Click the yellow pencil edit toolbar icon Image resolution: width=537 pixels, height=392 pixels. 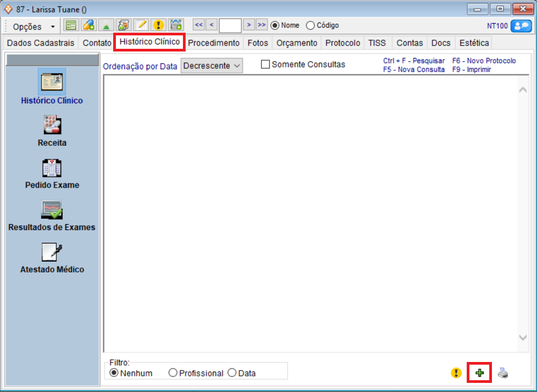[x=141, y=25]
